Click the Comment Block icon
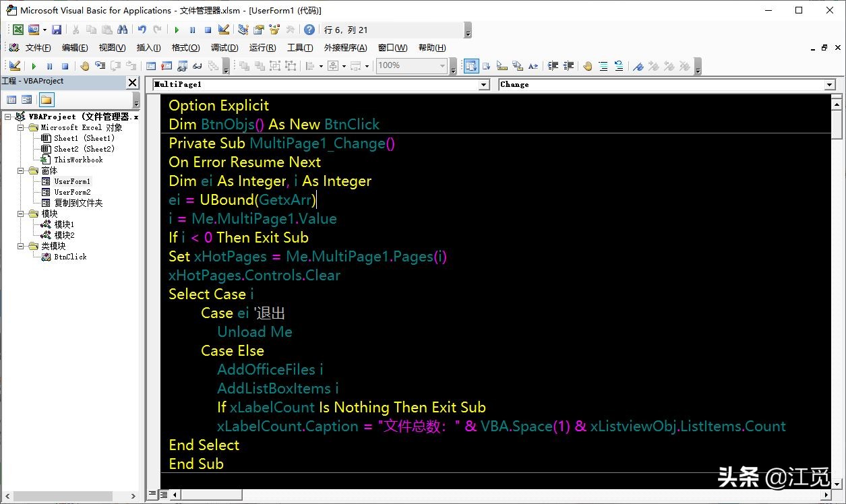Screen dimensions: 846x504 [603, 66]
